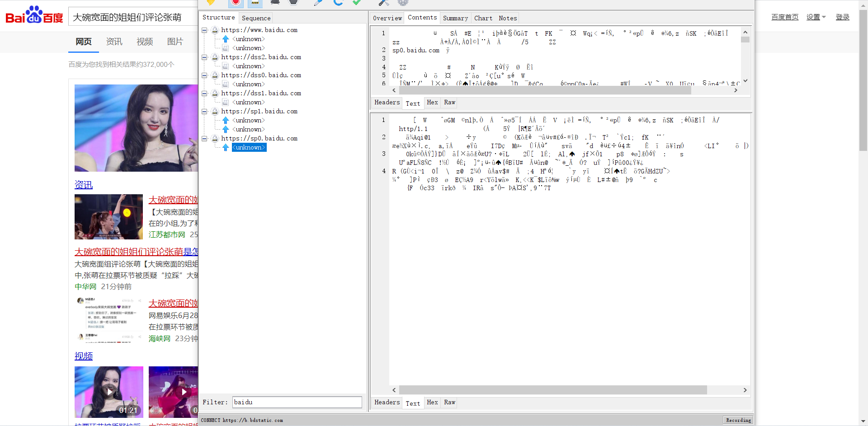This screenshot has width=868, height=426.
Task: Click the document icon under dss1.baidu.com
Action: (226, 102)
